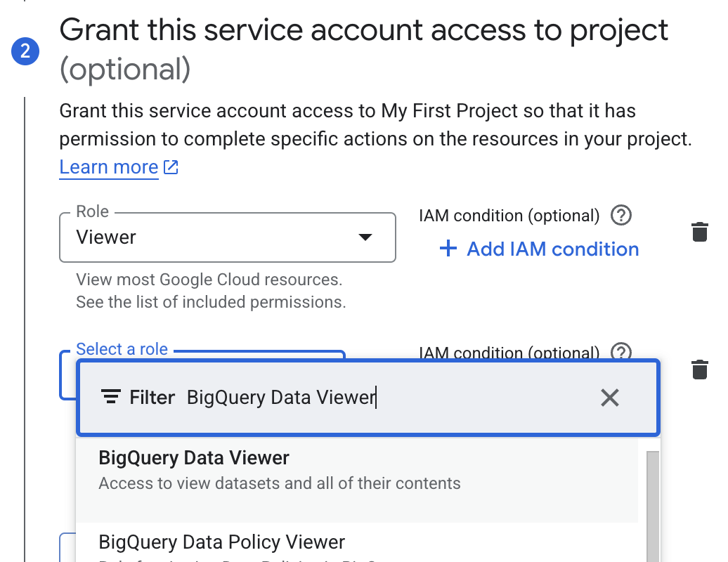Click the Filter icon in role search
The image size is (728, 562).
click(x=111, y=397)
